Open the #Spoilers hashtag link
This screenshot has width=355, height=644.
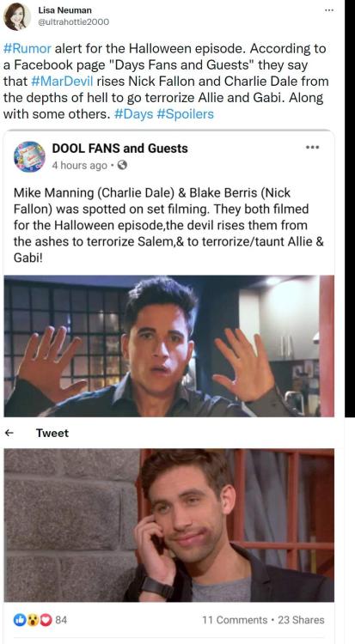click(x=185, y=113)
